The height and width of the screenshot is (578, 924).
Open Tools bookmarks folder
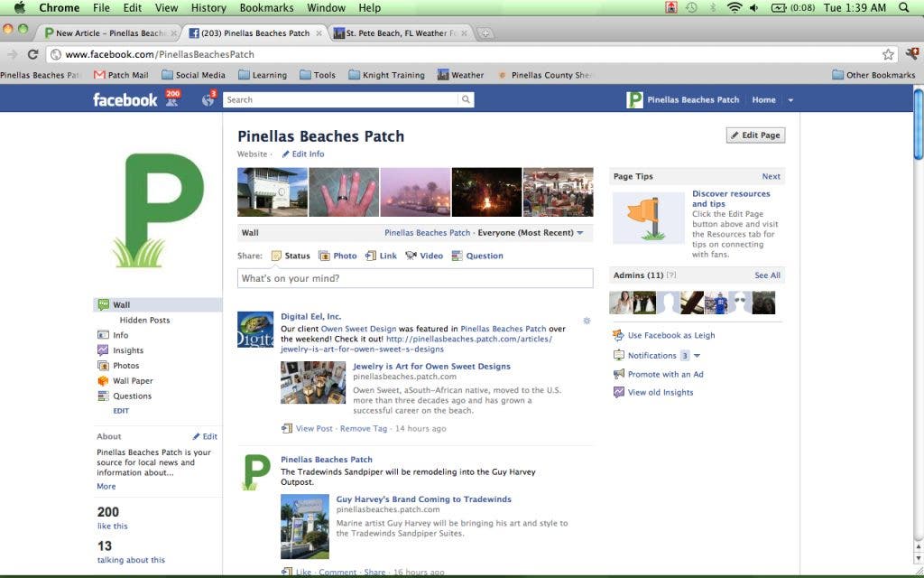317,75
